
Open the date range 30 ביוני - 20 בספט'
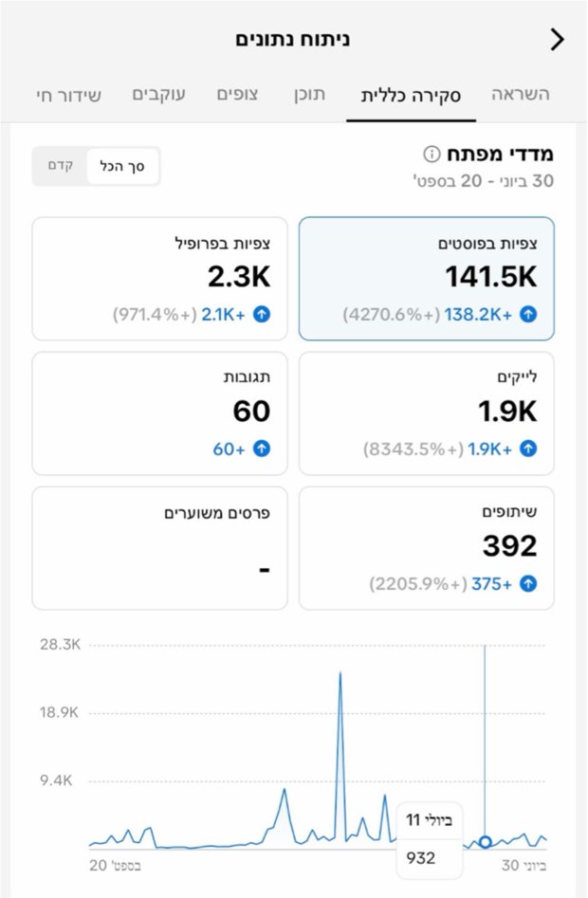click(484, 181)
